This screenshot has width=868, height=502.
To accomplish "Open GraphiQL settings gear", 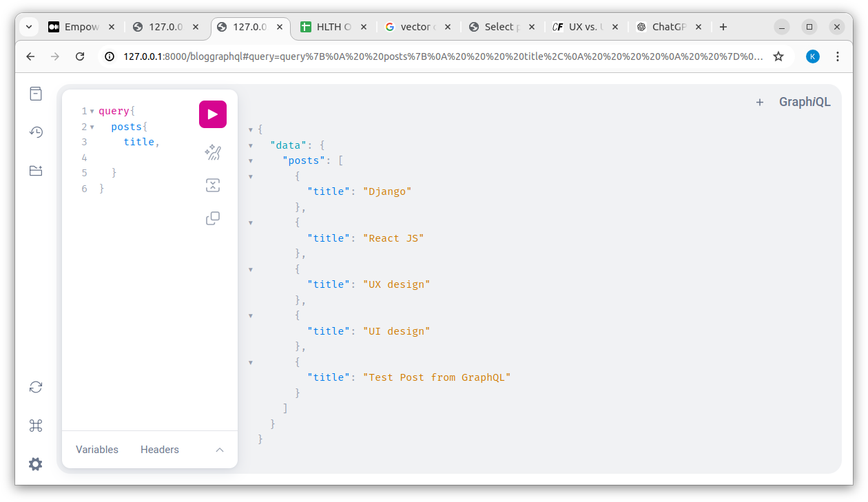I will pyautogui.click(x=36, y=464).
